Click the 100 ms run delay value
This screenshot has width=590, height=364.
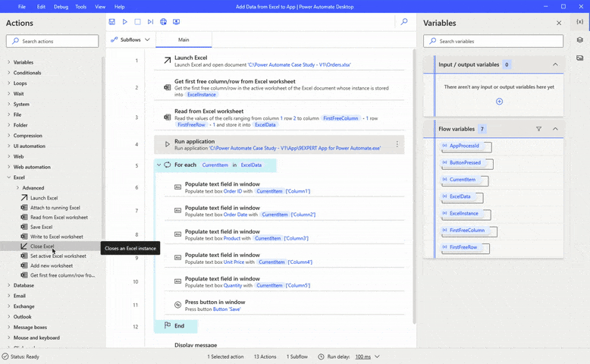[363, 356]
